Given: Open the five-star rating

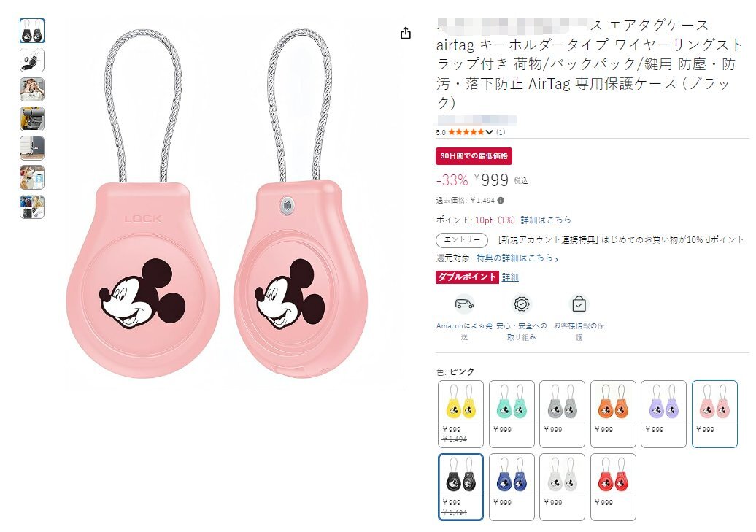Looking at the screenshot, I should (x=466, y=131).
